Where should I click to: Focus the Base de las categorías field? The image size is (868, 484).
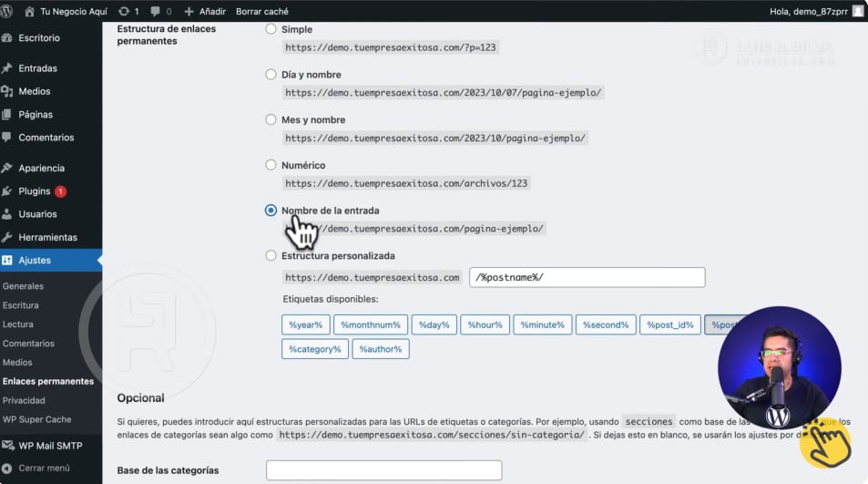click(383, 470)
